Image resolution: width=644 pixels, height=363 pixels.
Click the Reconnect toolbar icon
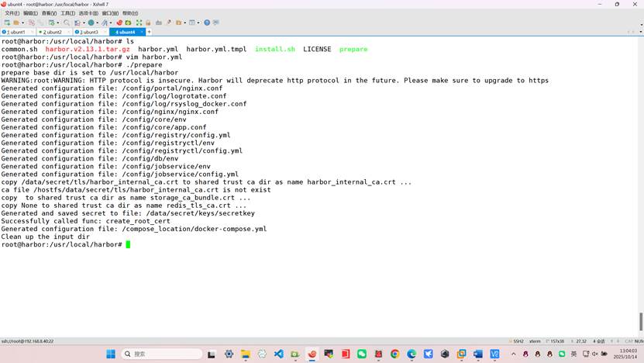52,22
